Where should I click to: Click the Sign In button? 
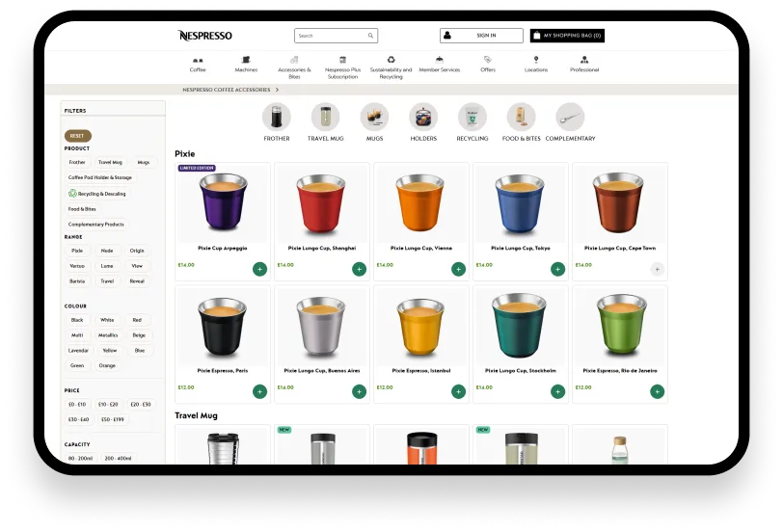pos(481,36)
